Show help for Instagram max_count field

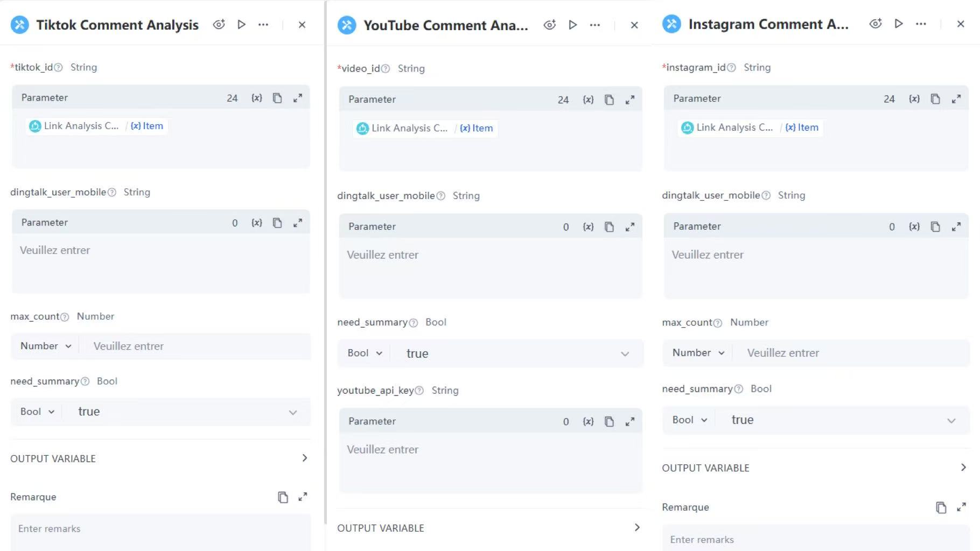[x=717, y=323]
